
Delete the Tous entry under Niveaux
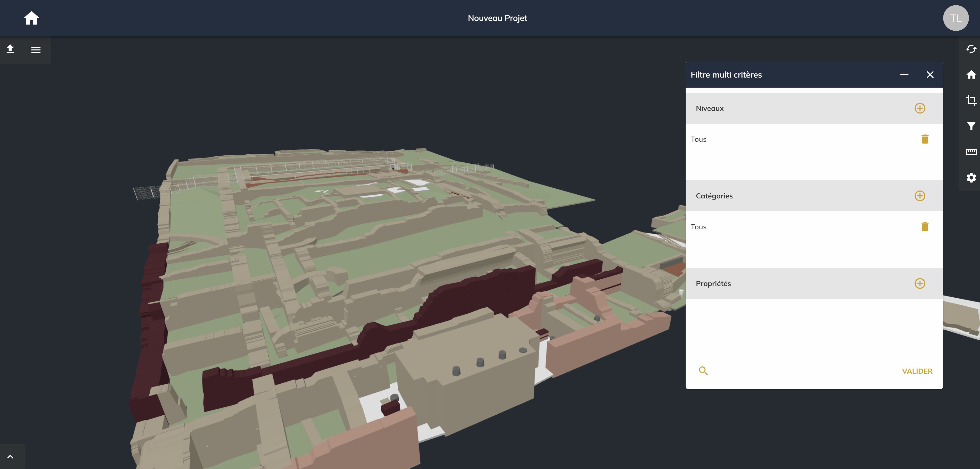[x=925, y=139]
